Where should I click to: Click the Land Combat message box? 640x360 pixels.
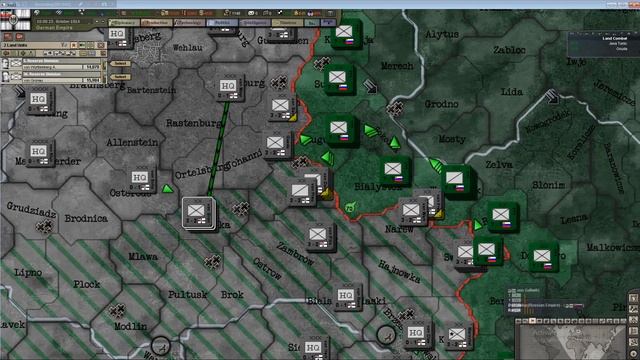coord(603,44)
